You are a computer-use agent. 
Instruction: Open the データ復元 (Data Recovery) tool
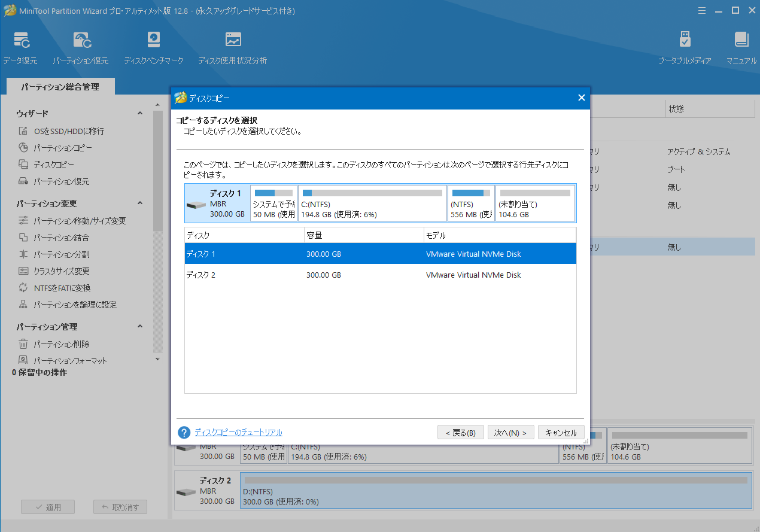pos(21,47)
